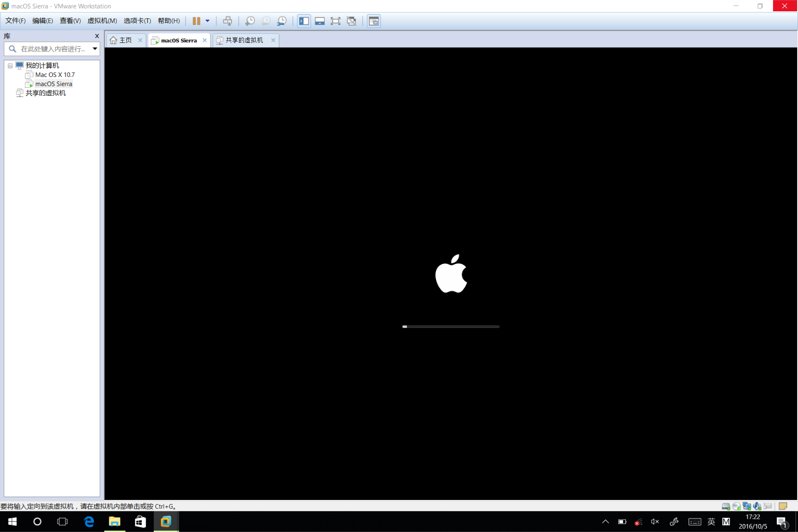Screen dimensions: 798x532
Task: Enter full screen mode
Action: 335,21
